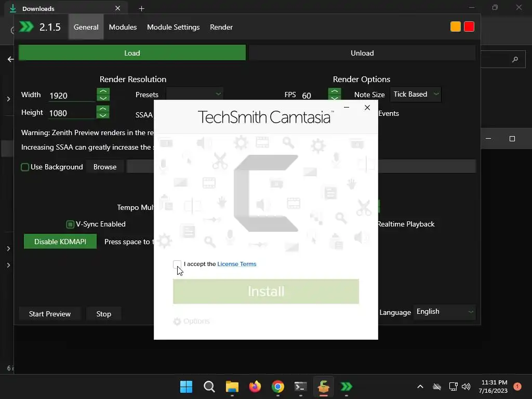Open the Language English dropdown
The height and width of the screenshot is (399, 532).
point(445,312)
